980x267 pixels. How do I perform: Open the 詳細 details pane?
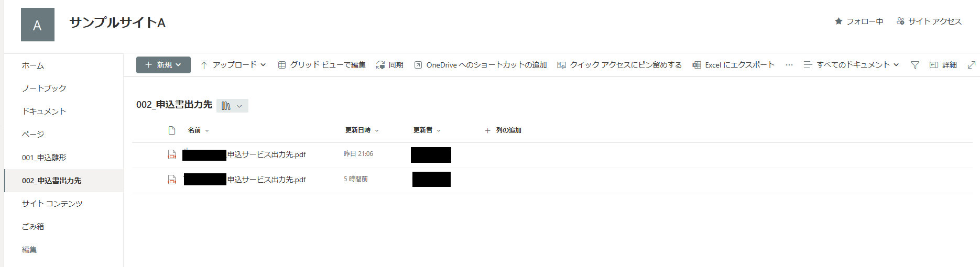click(943, 65)
